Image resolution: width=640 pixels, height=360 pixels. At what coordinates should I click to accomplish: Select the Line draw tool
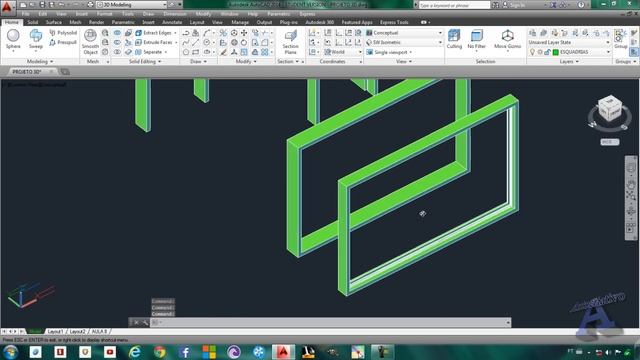pos(196,42)
